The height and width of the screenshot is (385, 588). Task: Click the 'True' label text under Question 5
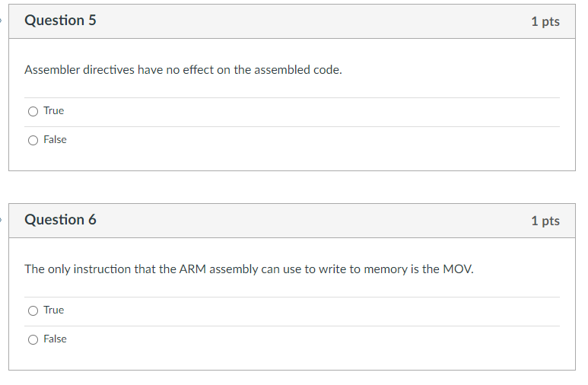[53, 111]
